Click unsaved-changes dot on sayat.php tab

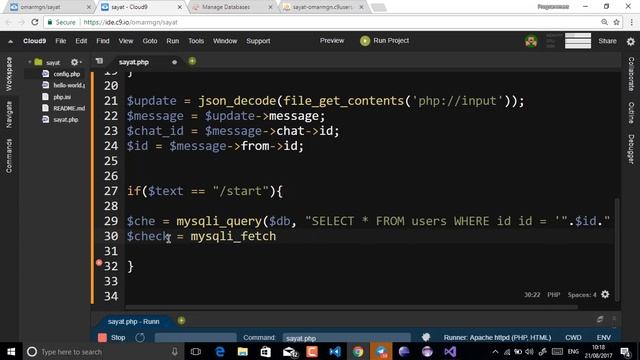click(174, 62)
